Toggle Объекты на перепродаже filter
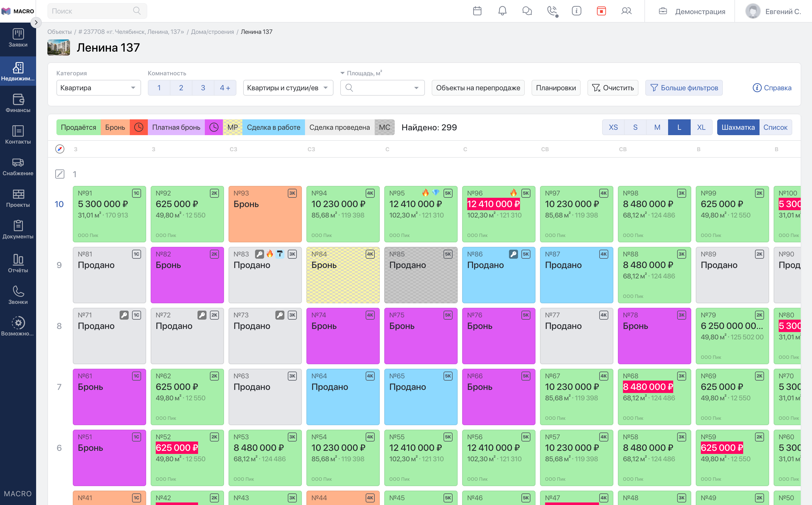Screen dimensions: 812x505 (x=478, y=88)
